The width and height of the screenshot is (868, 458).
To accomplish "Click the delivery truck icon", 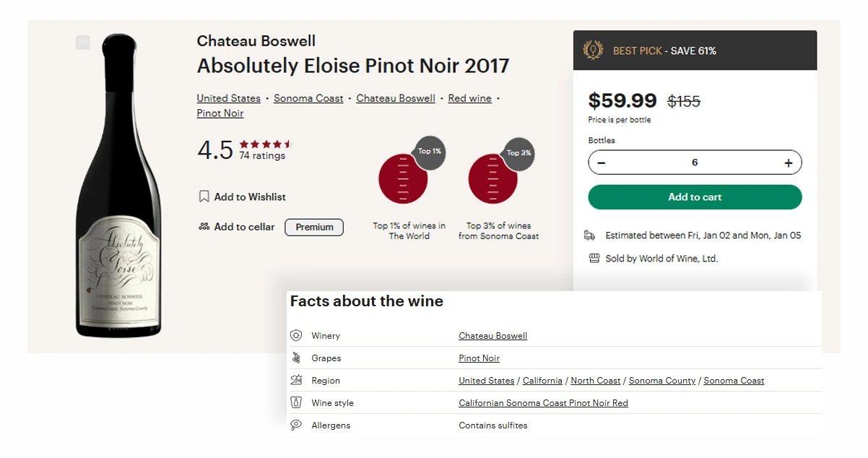I will tap(590, 236).
